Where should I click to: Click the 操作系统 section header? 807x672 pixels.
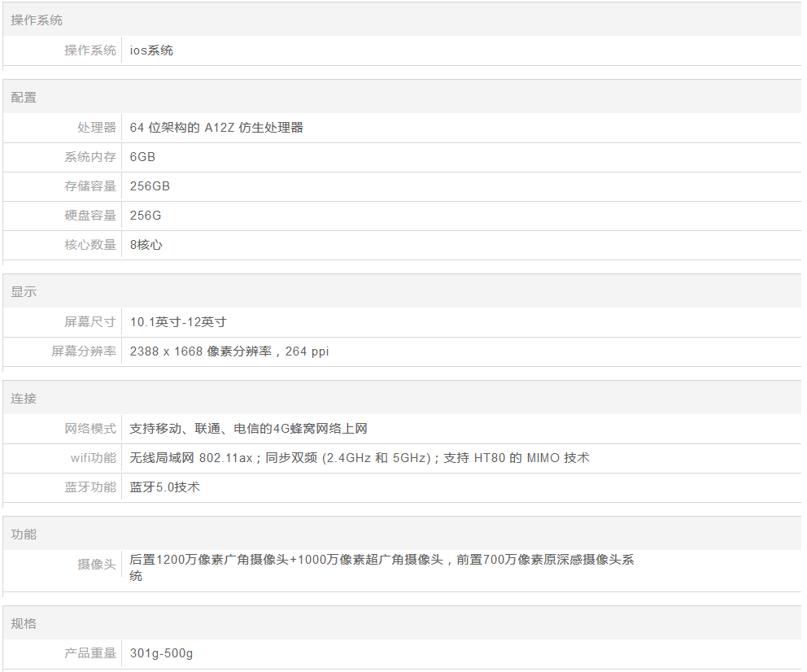37,20
